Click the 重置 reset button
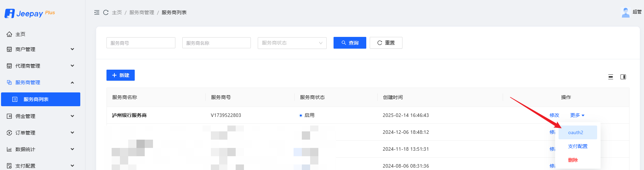 pos(386,43)
